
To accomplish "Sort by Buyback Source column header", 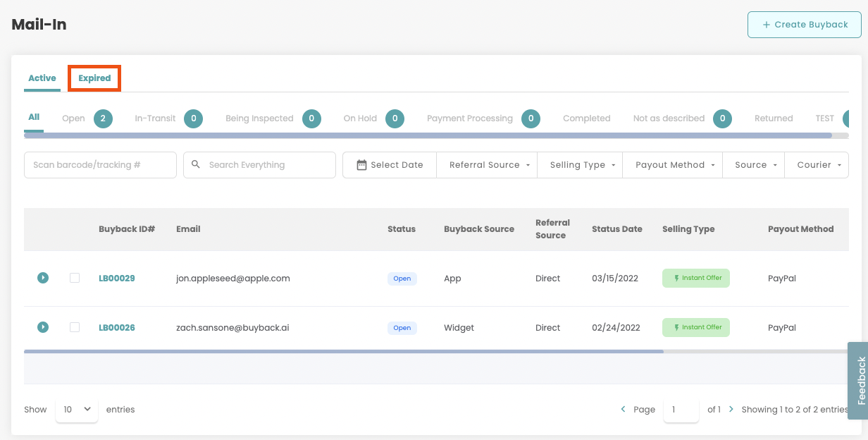I will click(479, 229).
